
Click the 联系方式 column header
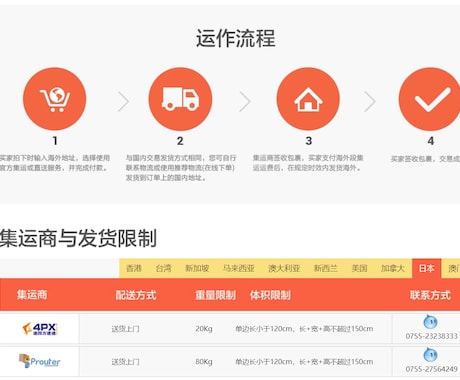click(x=430, y=295)
